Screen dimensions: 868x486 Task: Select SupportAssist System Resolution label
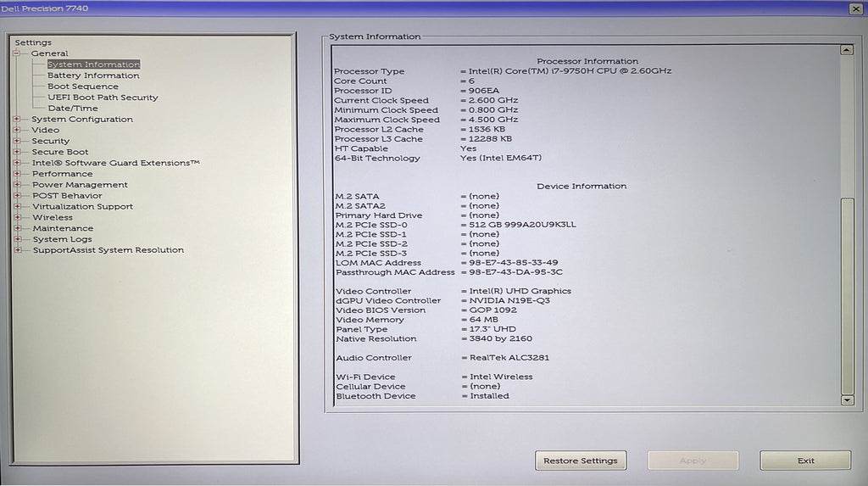click(108, 250)
